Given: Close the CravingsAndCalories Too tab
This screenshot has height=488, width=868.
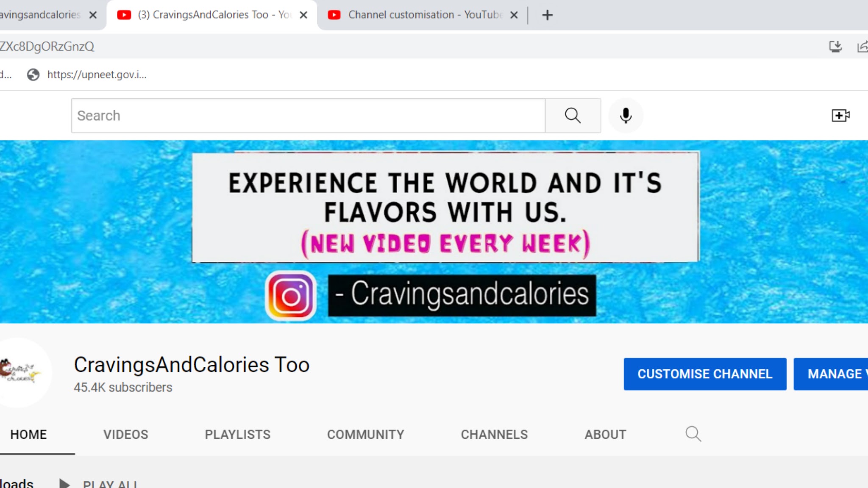Looking at the screenshot, I should (x=303, y=15).
